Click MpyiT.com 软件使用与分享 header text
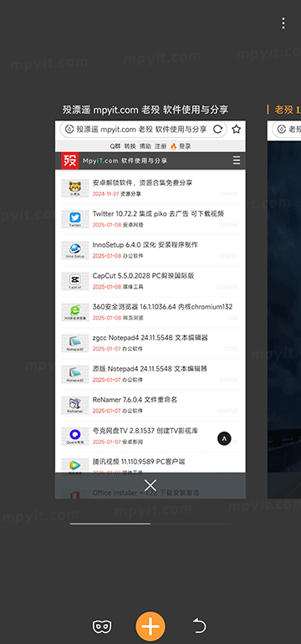This screenshot has width=301, height=644. tap(125, 161)
